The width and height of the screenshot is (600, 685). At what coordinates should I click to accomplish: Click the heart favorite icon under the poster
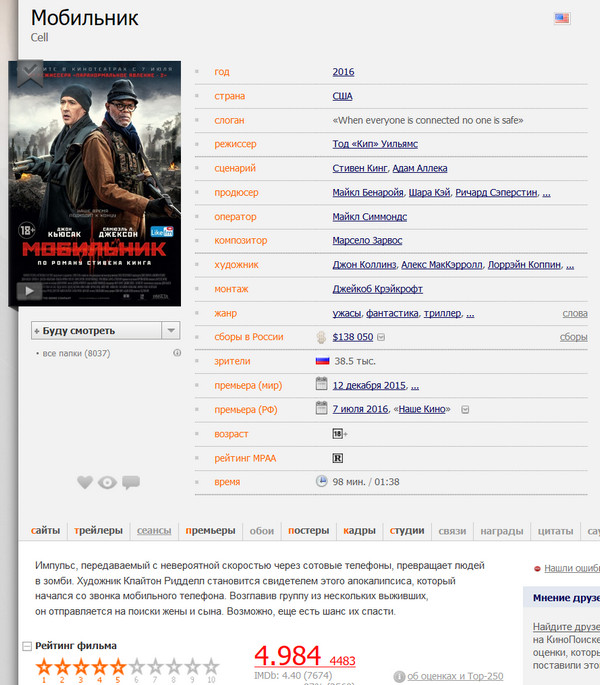coord(85,482)
